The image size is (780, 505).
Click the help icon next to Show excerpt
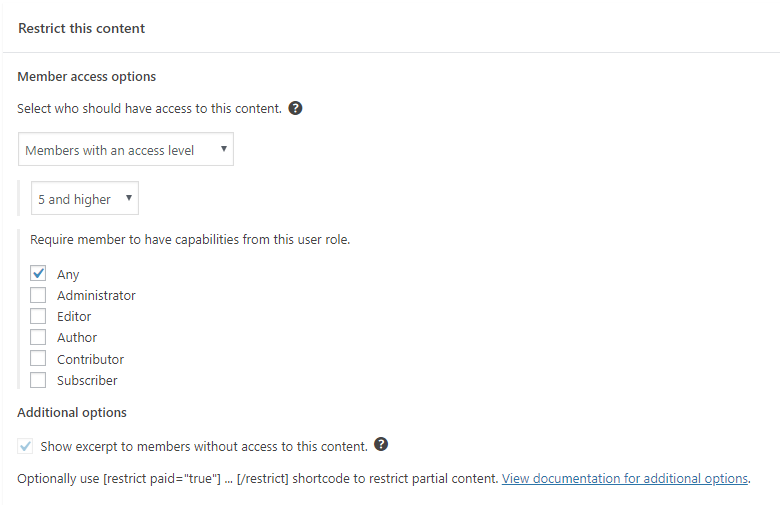381,445
